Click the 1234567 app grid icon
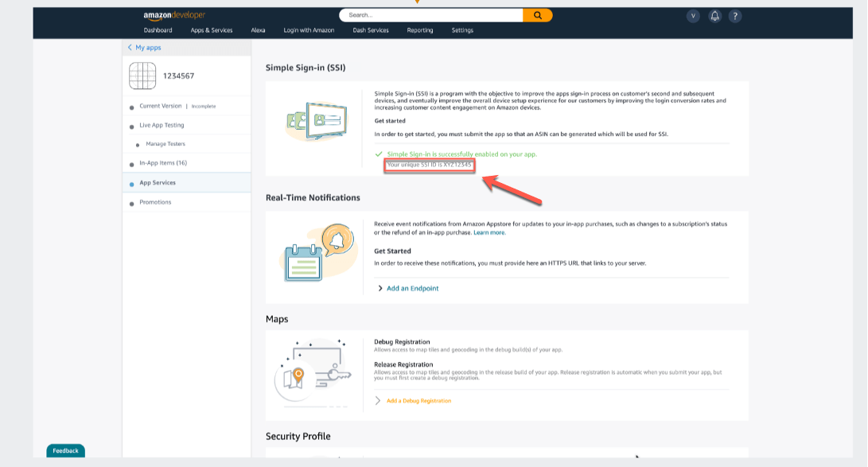This screenshot has width=868, height=467. [142, 76]
